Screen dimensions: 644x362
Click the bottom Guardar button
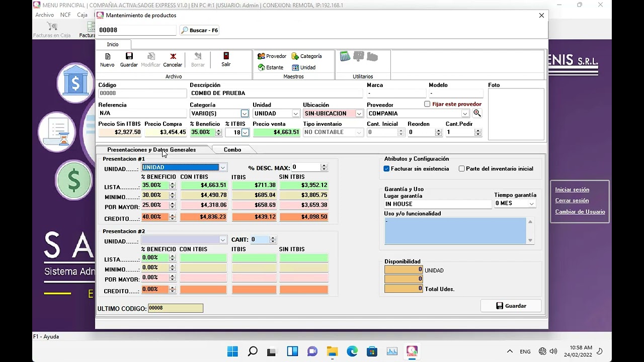click(x=511, y=306)
